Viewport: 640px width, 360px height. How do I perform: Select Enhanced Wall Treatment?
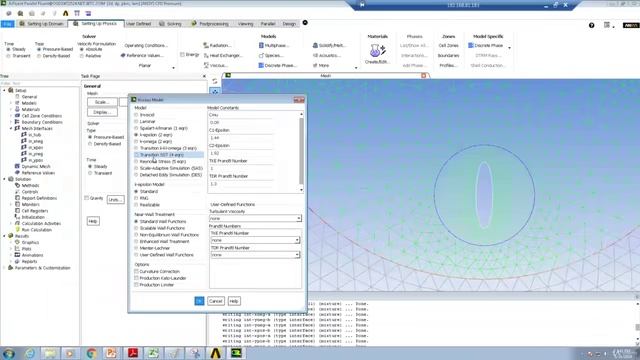pos(136,242)
